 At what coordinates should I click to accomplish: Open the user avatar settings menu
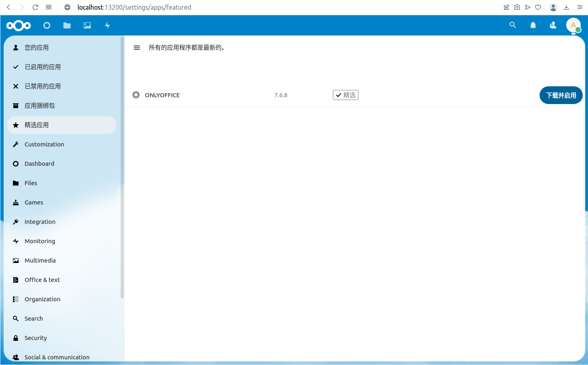click(x=573, y=25)
